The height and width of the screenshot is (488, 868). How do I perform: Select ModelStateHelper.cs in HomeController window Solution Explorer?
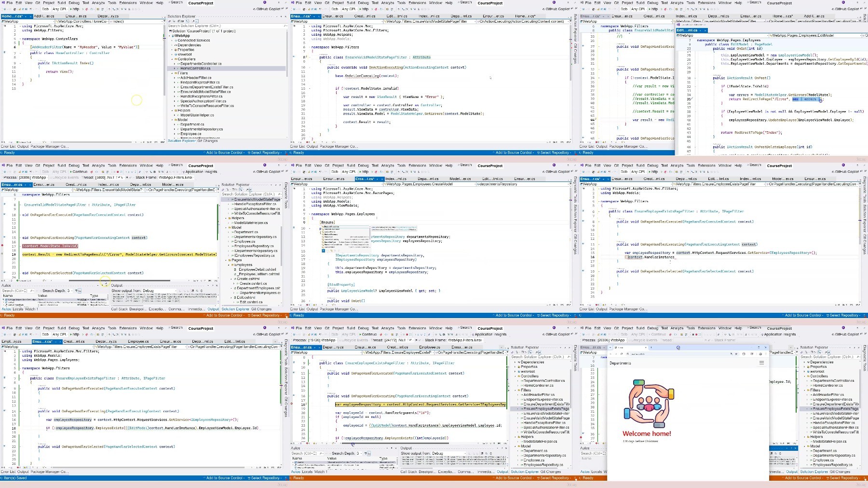tap(197, 115)
